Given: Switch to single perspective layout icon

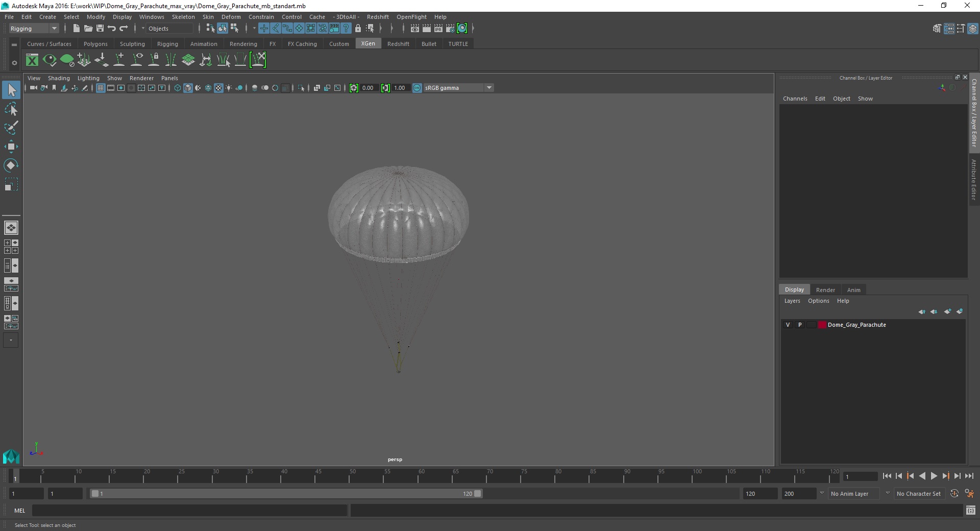Looking at the screenshot, I should [11, 228].
